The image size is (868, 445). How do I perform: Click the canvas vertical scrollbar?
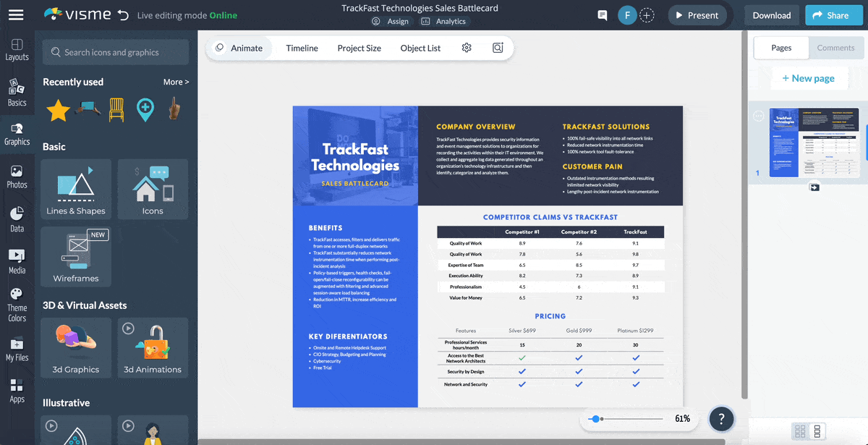[745, 213]
